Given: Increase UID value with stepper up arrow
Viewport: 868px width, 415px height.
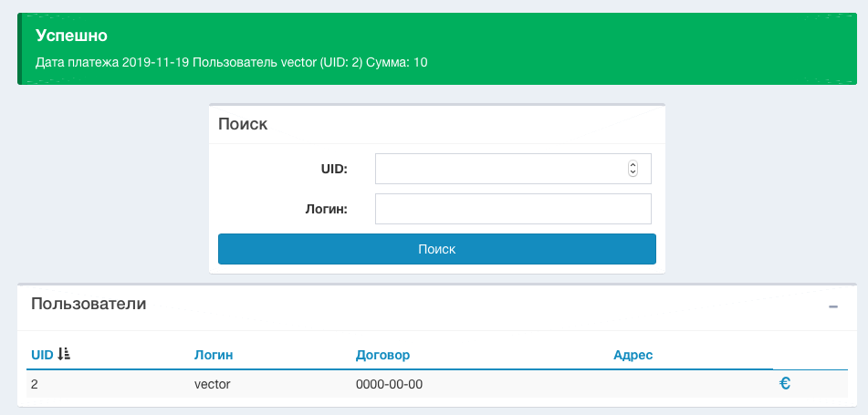Looking at the screenshot, I should click(x=633, y=165).
